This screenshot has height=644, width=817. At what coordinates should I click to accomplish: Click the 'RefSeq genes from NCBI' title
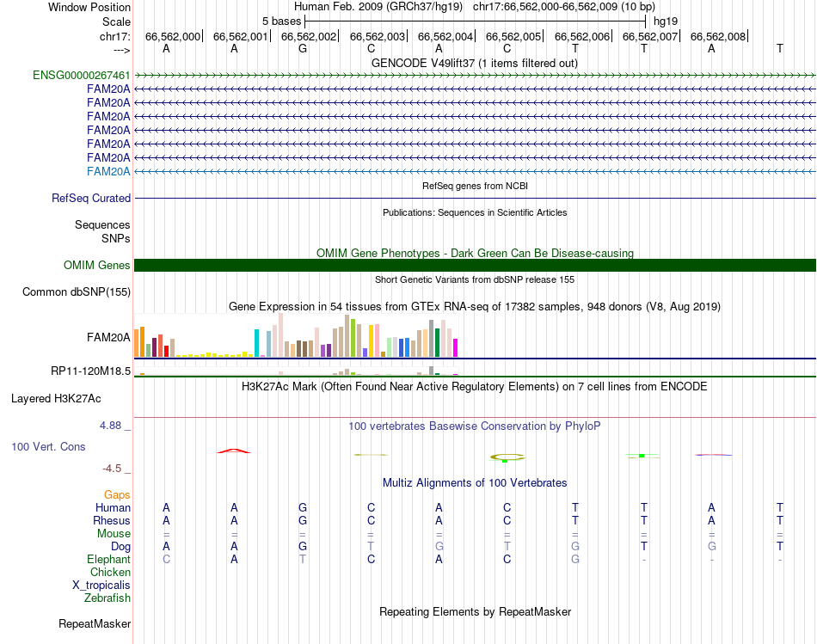pos(475,186)
